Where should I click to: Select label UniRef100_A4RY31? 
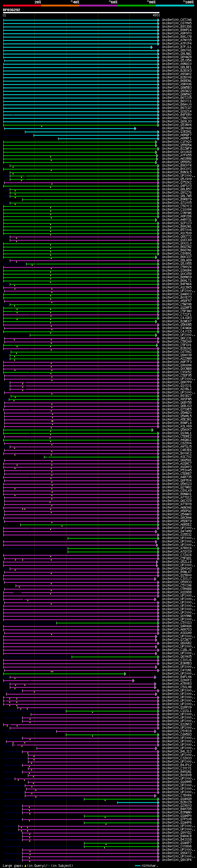177,220
